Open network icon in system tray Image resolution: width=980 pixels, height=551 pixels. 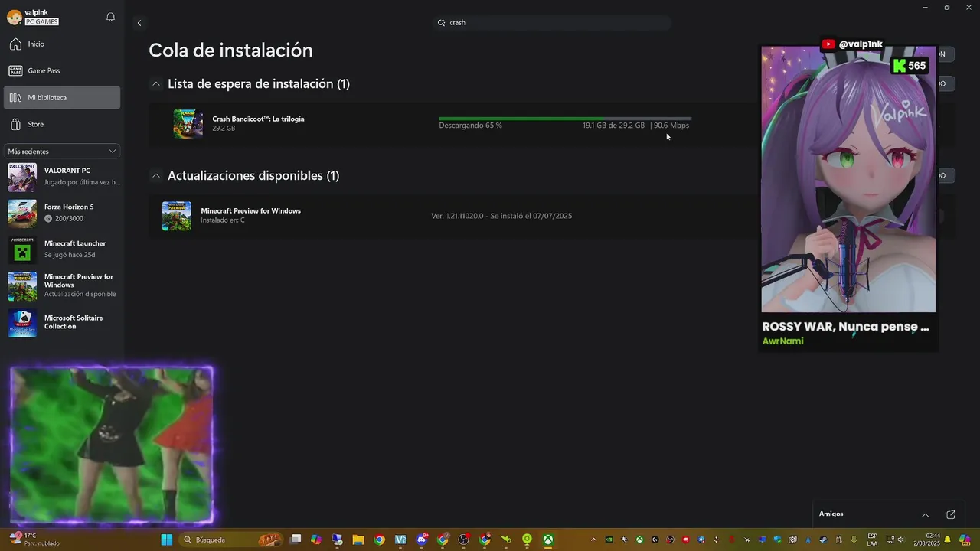[x=890, y=540]
